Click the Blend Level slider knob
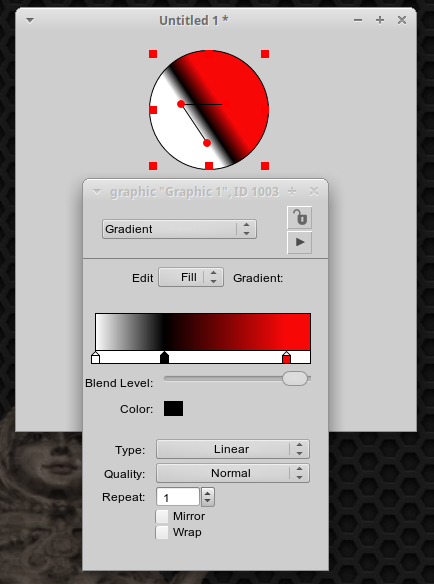 coord(295,378)
